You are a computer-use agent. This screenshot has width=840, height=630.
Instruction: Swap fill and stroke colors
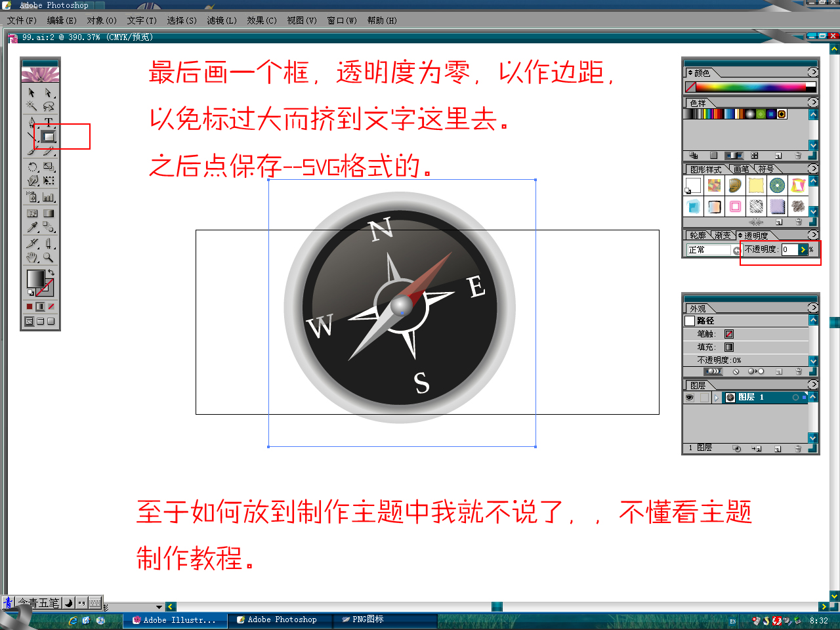pyautogui.click(x=51, y=272)
